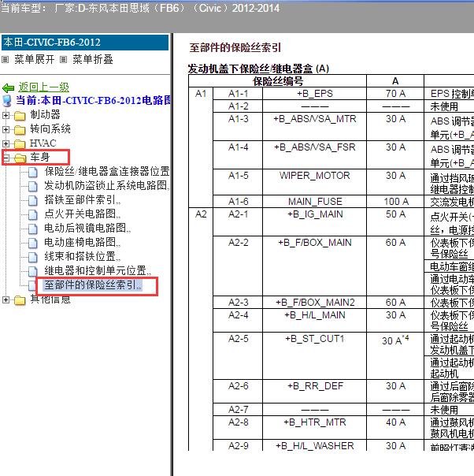Click the +B_RR_DEF fuse cell
The image size is (474, 476).
(314, 392)
